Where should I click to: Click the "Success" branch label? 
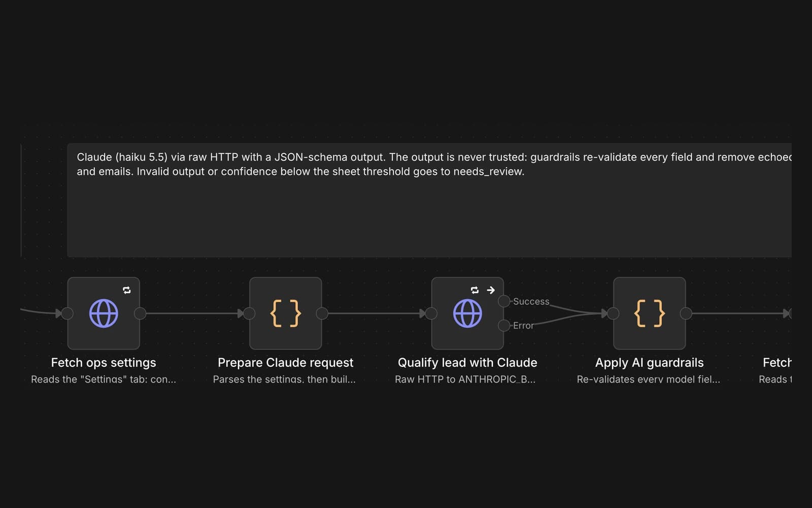pos(531,301)
